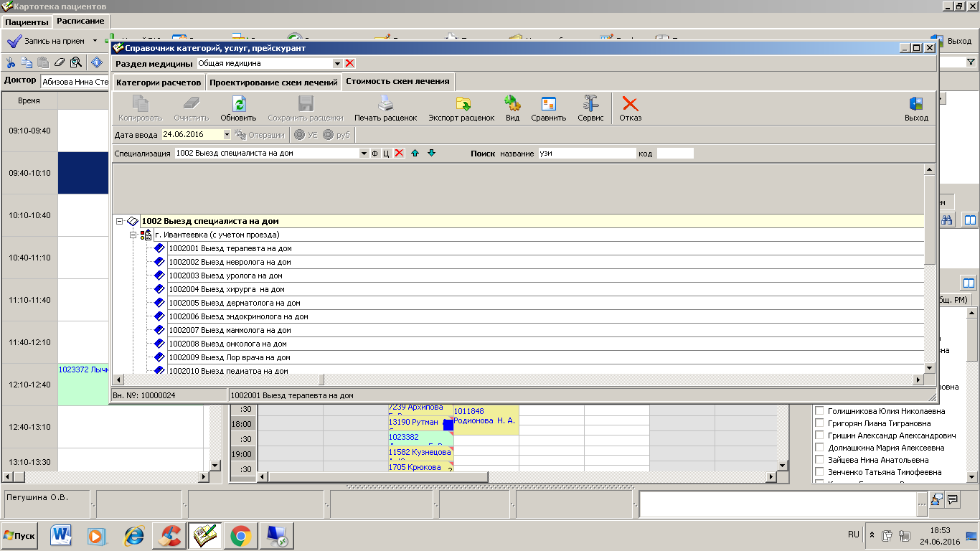This screenshot has width=980, height=551.
Task: Collapse the 1002 Выезд специалиста на дом node
Action: tap(120, 221)
